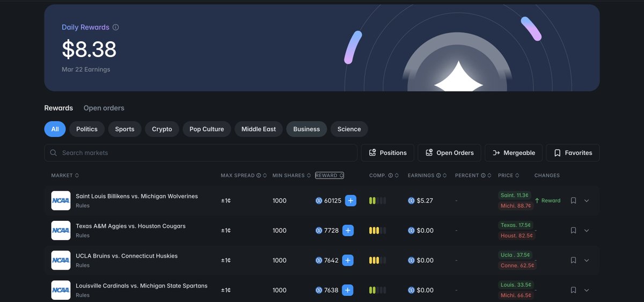Screen dimensions: 644x302
Task: Open Rules for Louisville Cardinals market
Action: (83, 296)
